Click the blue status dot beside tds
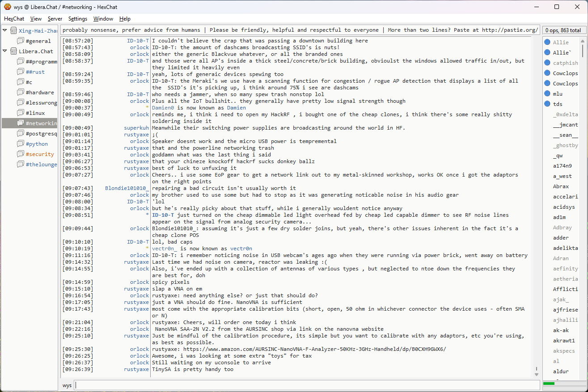The height and width of the screenshot is (392, 588). 547,104
